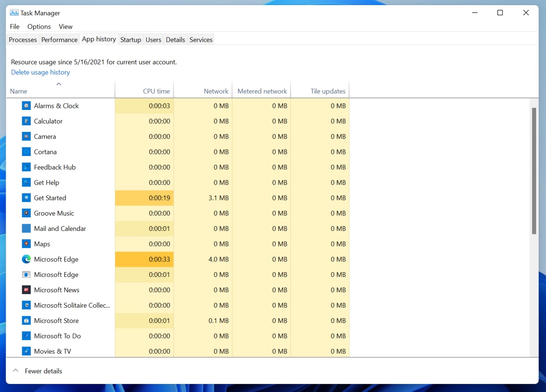Click the Get Help app icon
Viewport: 546px width, 392px height.
pos(26,182)
